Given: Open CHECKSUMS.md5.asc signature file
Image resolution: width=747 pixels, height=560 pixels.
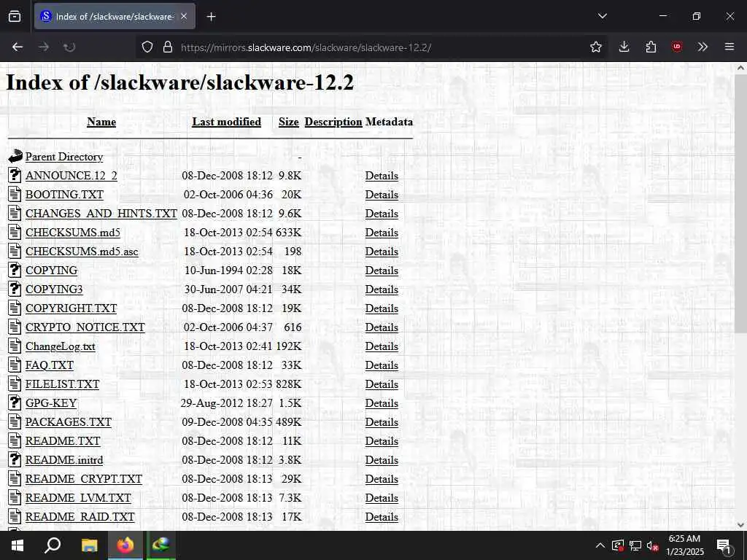Looking at the screenshot, I should [x=82, y=252].
